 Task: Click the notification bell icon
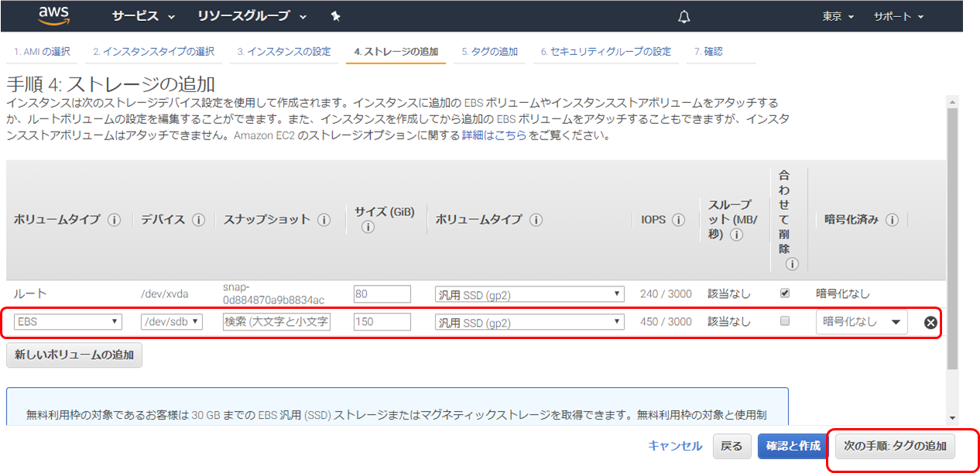pyautogui.click(x=684, y=15)
